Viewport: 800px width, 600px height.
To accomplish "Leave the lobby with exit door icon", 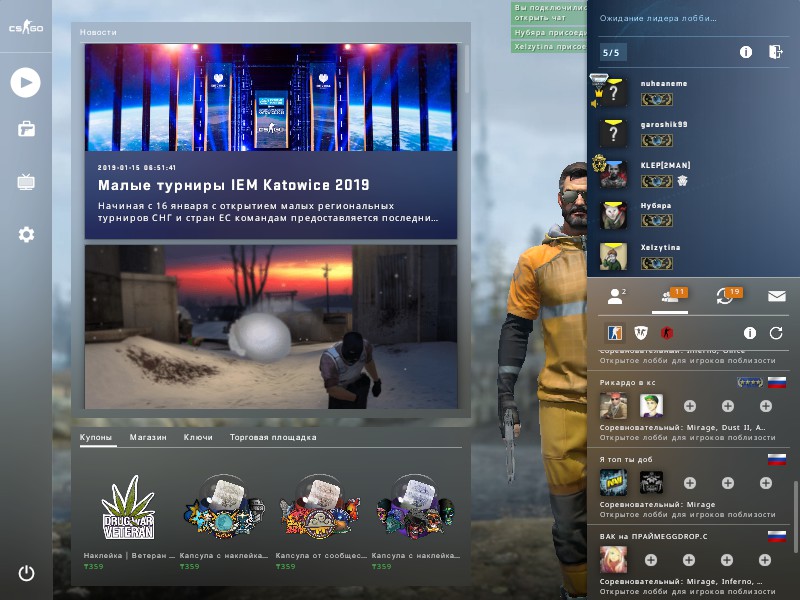I will point(776,52).
